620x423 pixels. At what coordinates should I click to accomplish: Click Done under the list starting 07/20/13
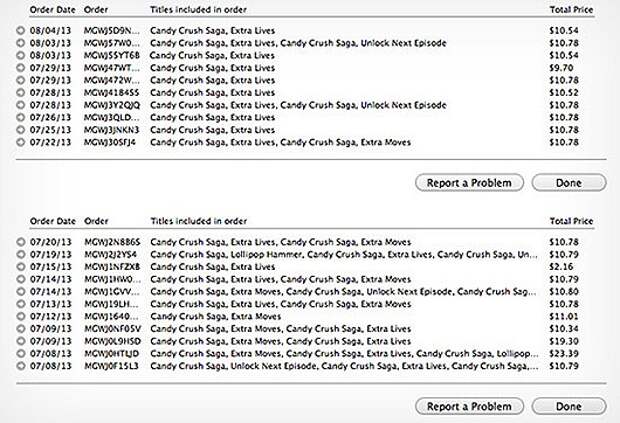569,406
